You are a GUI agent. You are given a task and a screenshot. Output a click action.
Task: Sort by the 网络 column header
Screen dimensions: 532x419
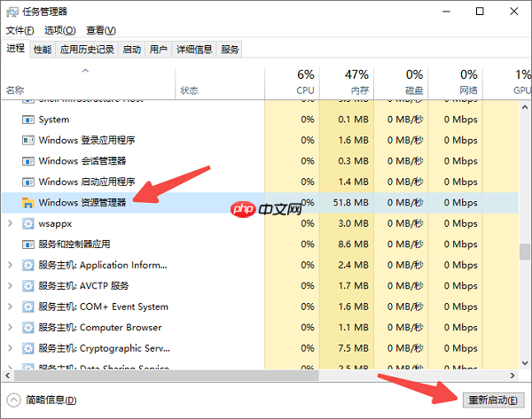[456, 83]
